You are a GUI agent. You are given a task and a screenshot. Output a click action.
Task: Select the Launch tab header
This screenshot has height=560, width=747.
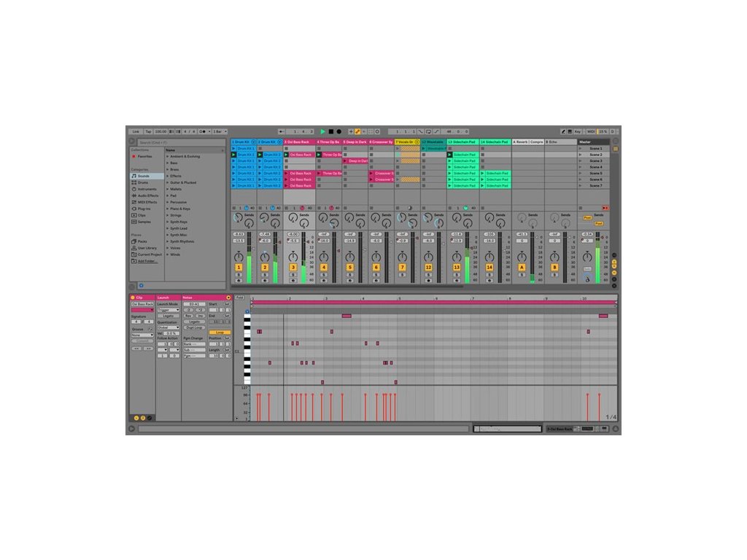[x=169, y=297]
